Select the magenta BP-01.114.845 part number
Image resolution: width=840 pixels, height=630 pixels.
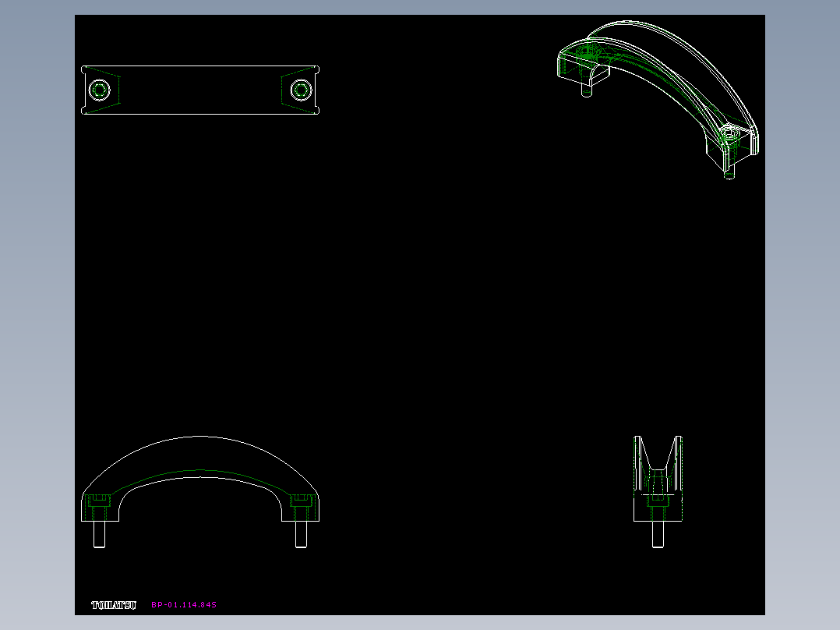[184, 605]
